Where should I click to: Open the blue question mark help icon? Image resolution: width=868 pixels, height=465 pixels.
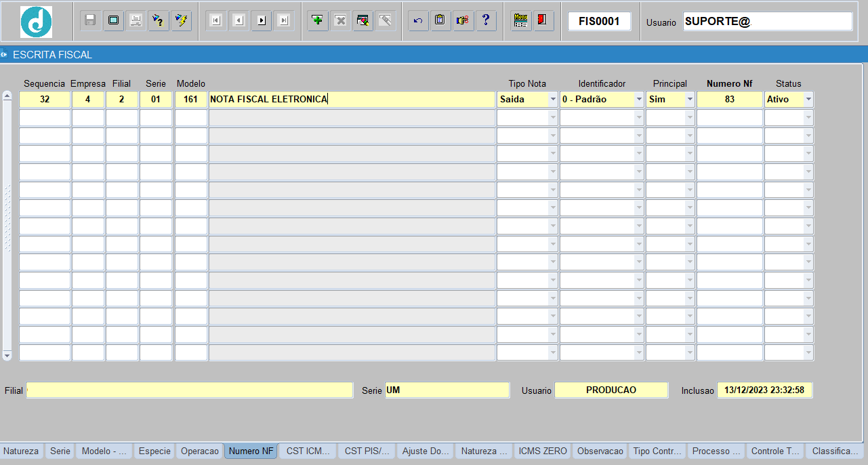pyautogui.click(x=484, y=20)
